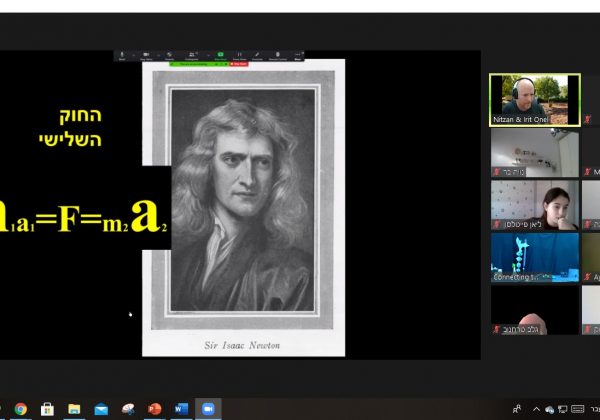Click the network icon in system tray

[562, 410]
